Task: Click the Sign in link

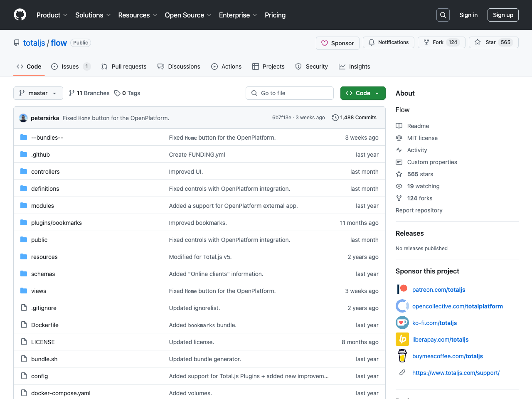Action: pos(468,15)
